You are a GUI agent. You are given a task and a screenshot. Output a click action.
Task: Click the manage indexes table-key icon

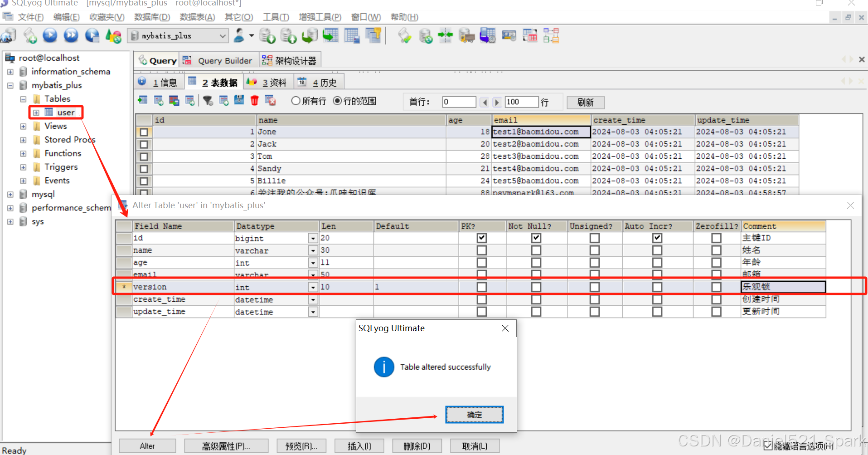point(373,35)
